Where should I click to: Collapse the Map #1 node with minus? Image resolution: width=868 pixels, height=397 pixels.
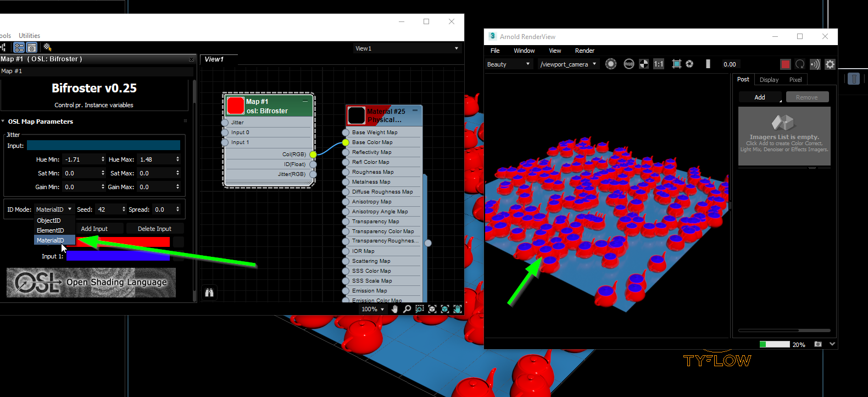tap(305, 101)
